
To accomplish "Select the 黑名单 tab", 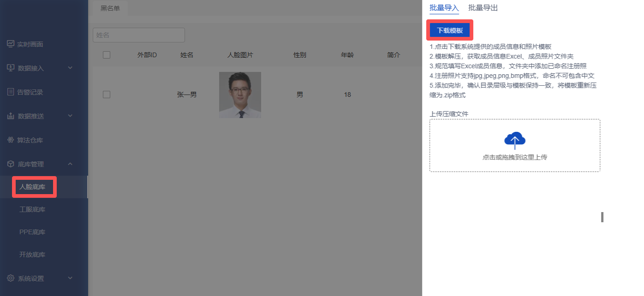I will [x=110, y=8].
